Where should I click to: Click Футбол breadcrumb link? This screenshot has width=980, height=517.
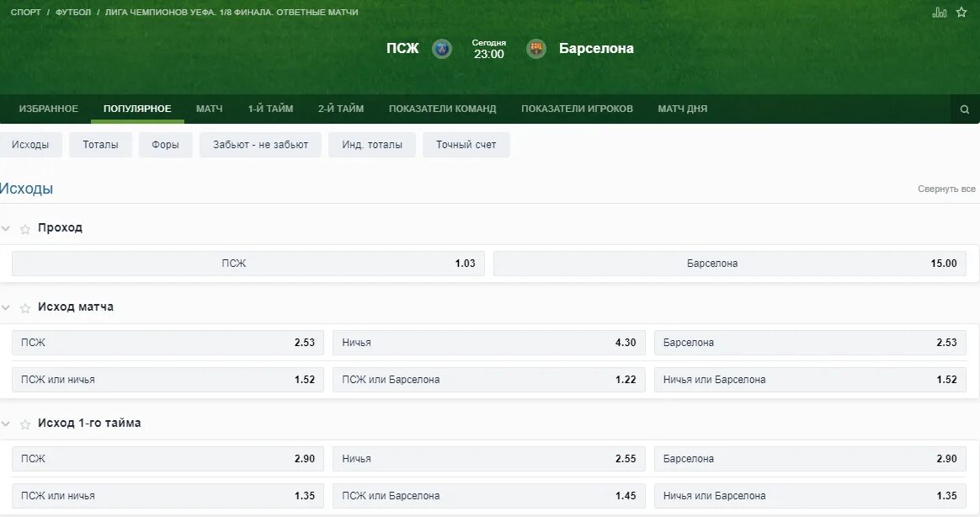pos(73,12)
